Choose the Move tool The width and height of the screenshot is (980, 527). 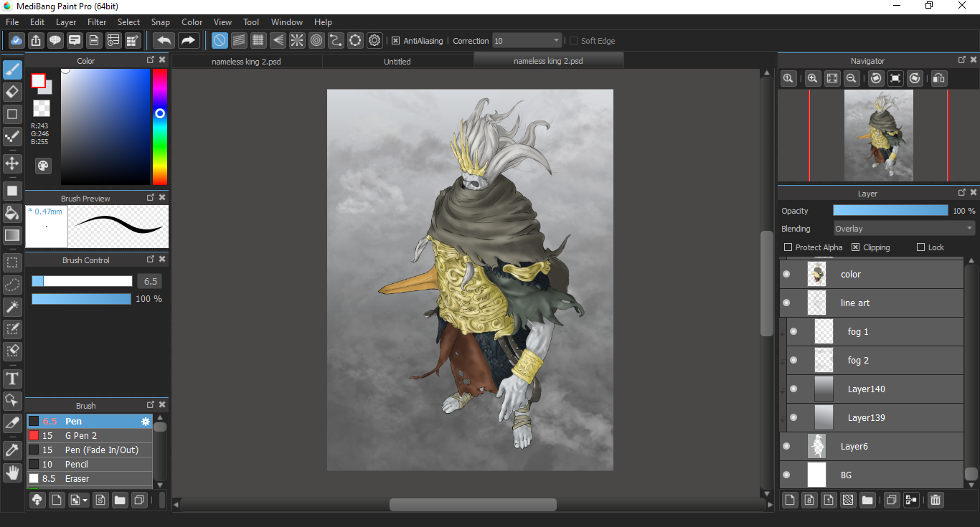point(12,163)
